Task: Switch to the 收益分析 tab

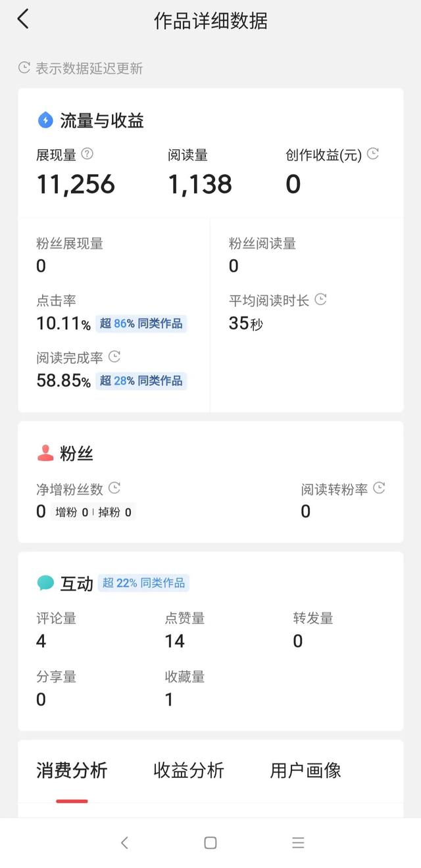Action: (x=189, y=771)
